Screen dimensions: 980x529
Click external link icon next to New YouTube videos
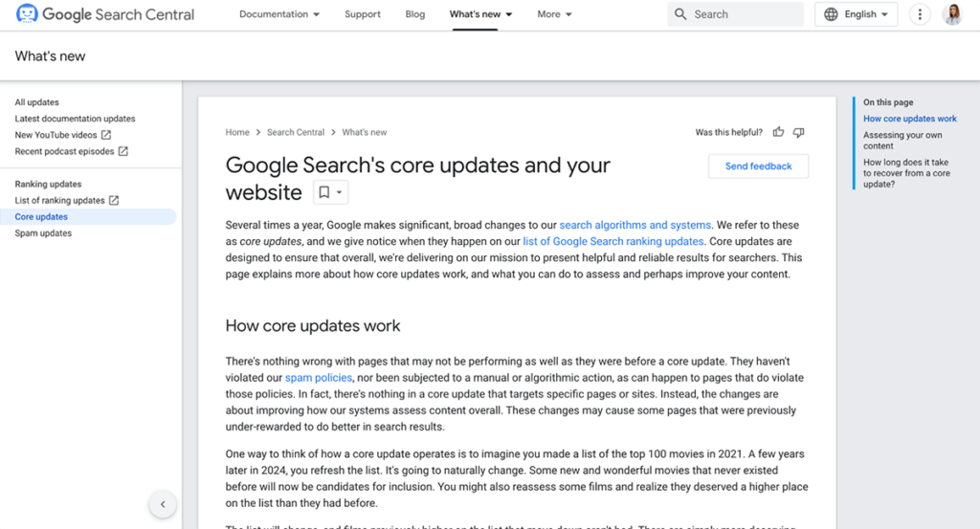pos(106,135)
